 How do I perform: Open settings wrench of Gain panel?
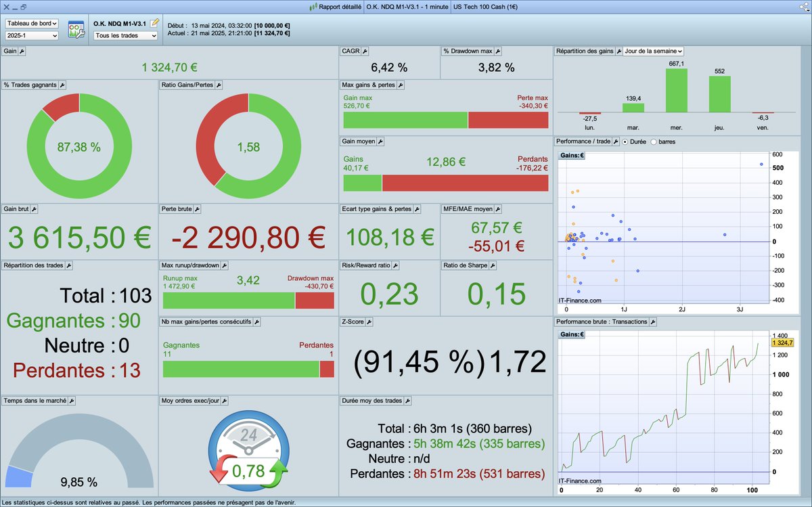[21, 51]
